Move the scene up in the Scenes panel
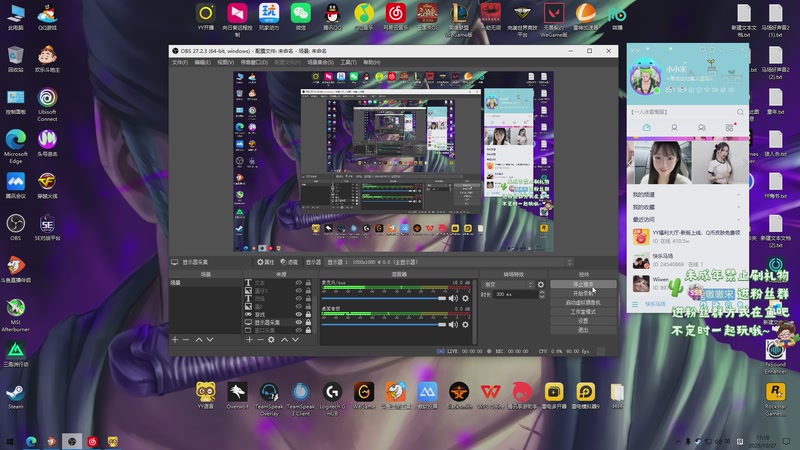Image resolution: width=800 pixels, height=450 pixels. pyautogui.click(x=199, y=339)
